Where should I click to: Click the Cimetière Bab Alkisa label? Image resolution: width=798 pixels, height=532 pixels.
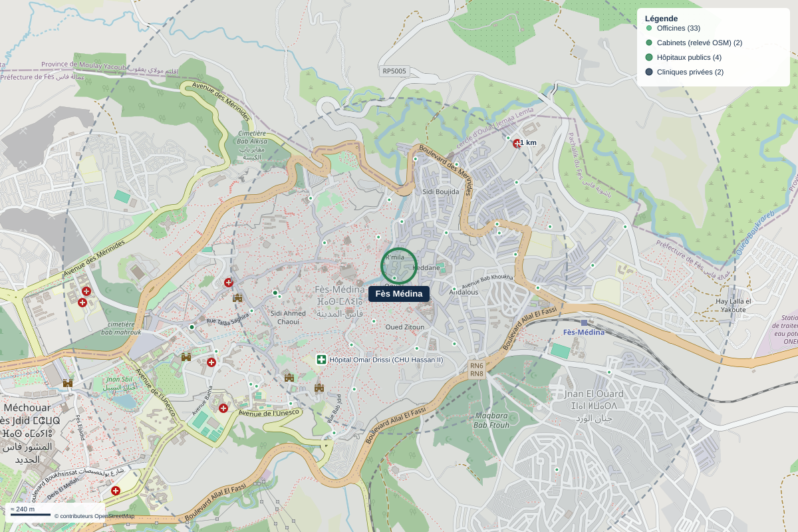(253, 137)
